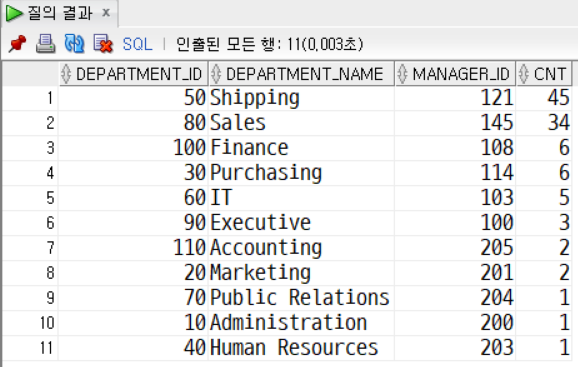Image resolution: width=578 pixels, height=367 pixels.
Task: Click manager ID 201 cell
Action: pyautogui.click(x=455, y=273)
